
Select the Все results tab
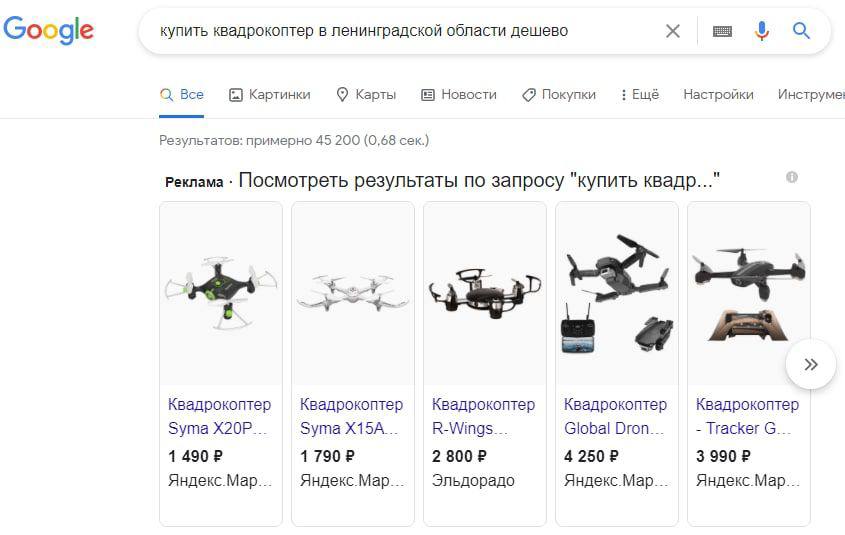tap(182, 95)
